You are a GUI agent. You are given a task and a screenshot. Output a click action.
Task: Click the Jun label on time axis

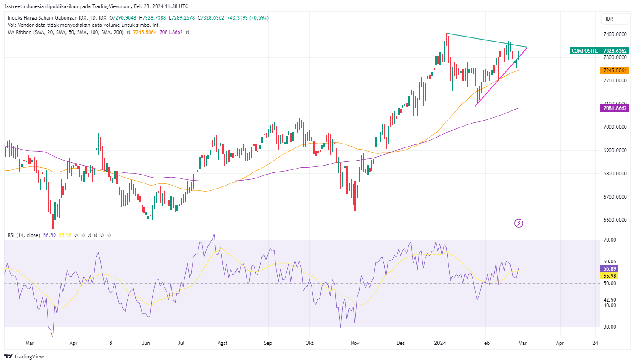click(x=146, y=343)
